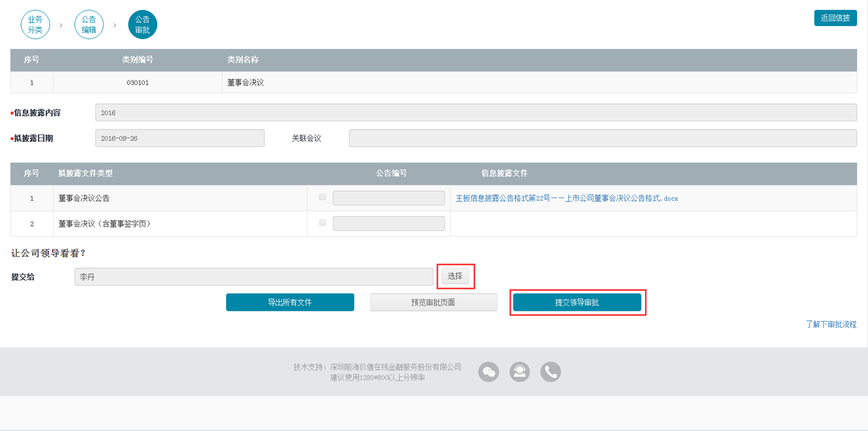
Task: Click the 董事会决议(含董事签字页) cell
Action: tap(180, 223)
